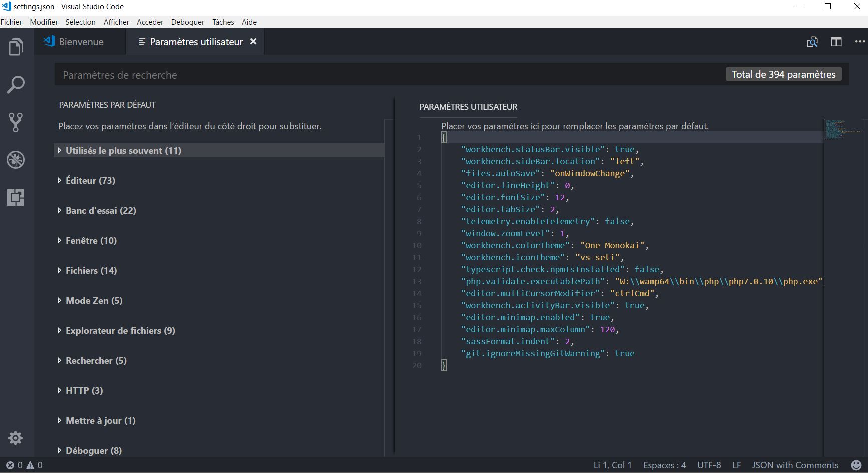
Task: Close the Paramètres utilisateur tab
Action: tap(253, 42)
